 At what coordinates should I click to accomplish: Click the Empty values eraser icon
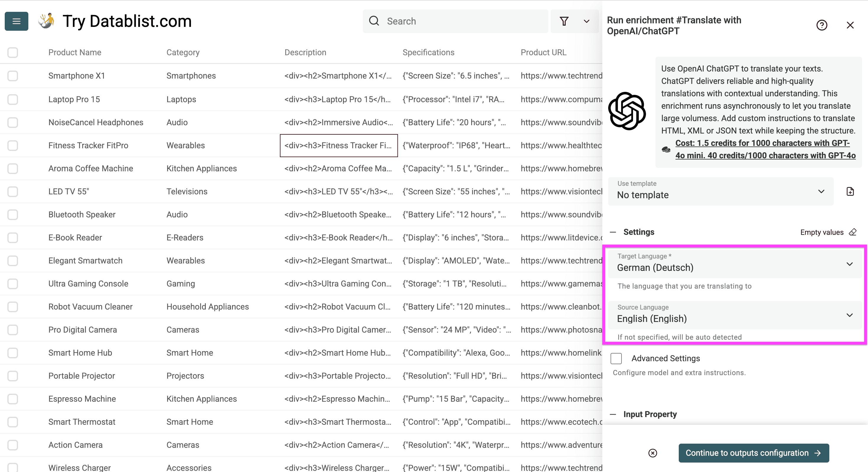(x=853, y=232)
